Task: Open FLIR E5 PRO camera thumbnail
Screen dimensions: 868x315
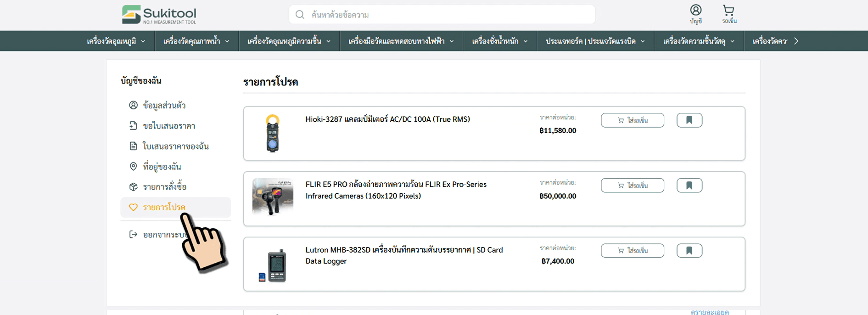Action: [273, 197]
